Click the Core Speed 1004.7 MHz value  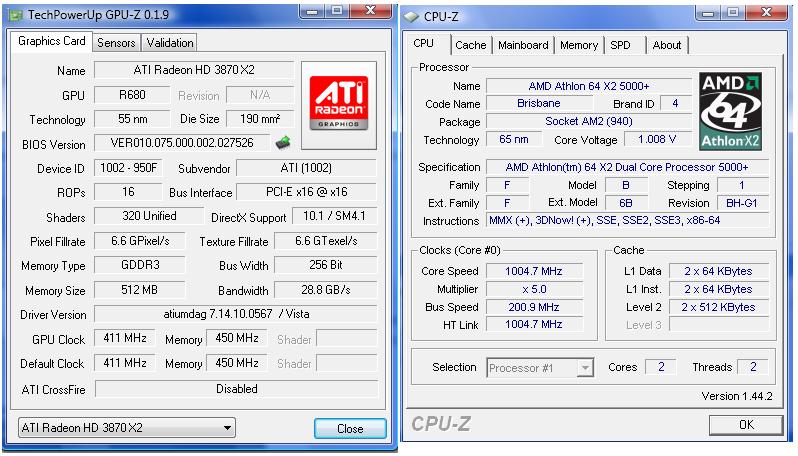(534, 271)
